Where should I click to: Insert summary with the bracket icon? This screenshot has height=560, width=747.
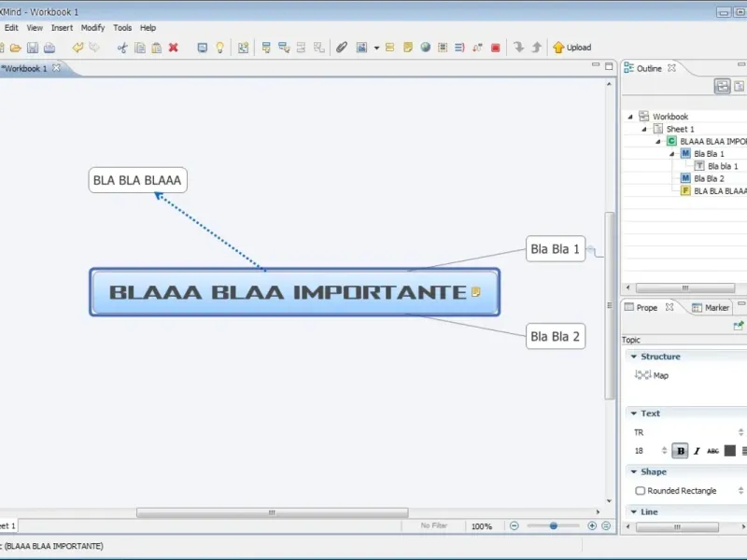(x=459, y=48)
